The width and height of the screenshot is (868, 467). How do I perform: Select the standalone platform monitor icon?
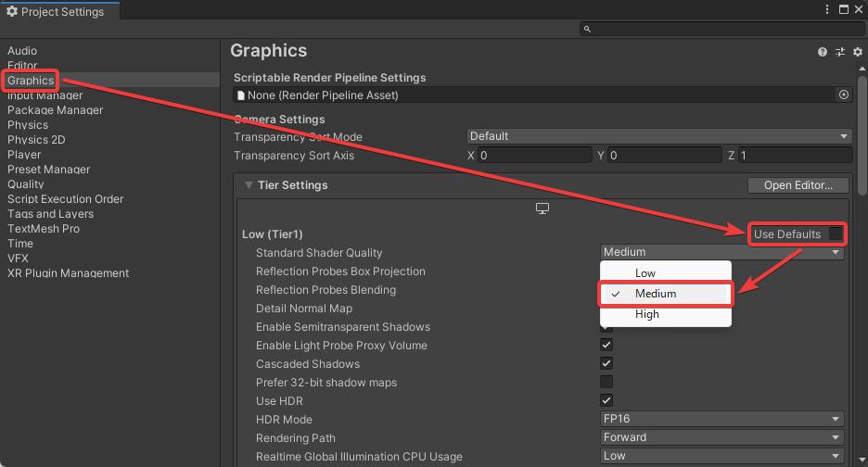point(542,208)
